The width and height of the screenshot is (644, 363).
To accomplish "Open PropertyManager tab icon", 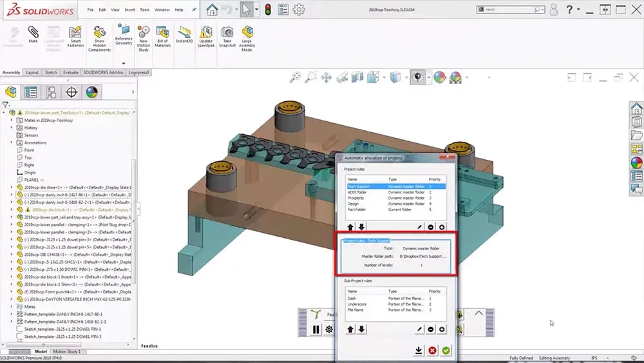I will 31,92.
